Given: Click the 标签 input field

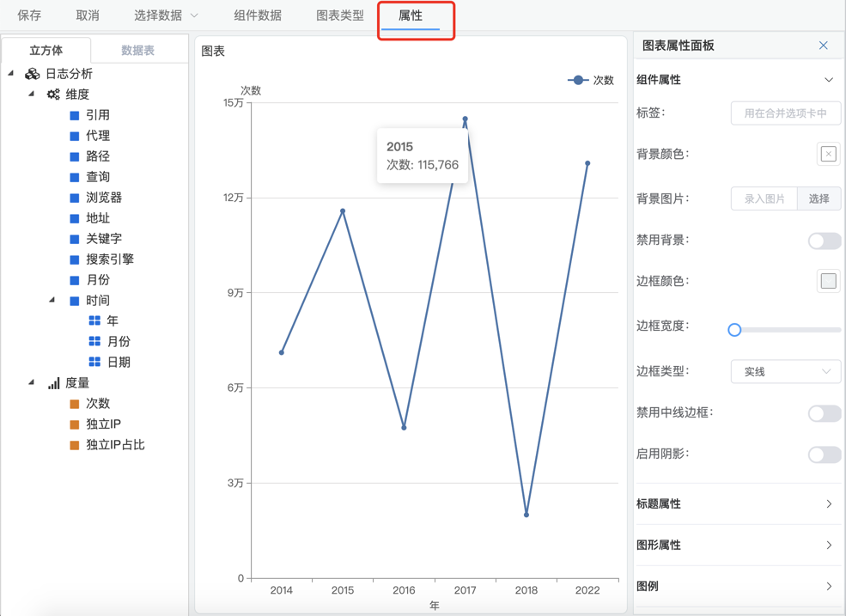Looking at the screenshot, I should (785, 113).
